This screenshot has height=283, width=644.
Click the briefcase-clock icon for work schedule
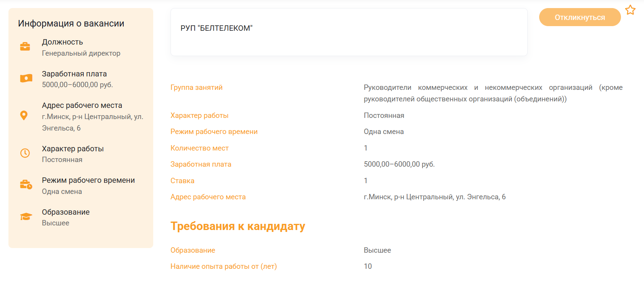(26, 185)
